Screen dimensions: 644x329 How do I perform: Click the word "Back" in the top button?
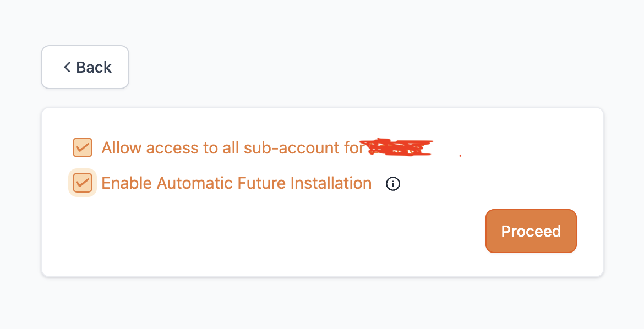pos(94,67)
